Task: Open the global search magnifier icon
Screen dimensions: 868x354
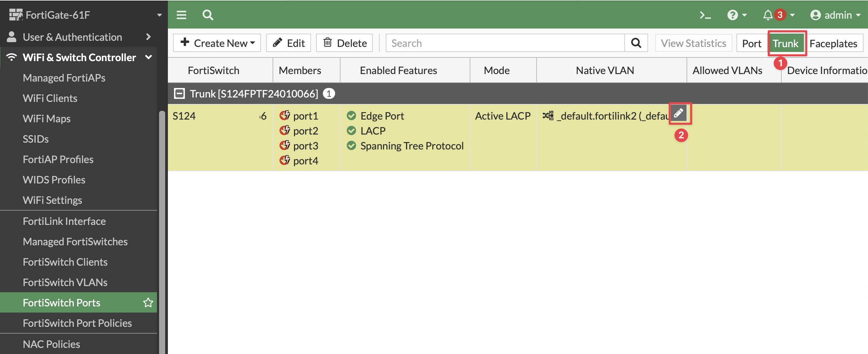Action: pyautogui.click(x=208, y=15)
